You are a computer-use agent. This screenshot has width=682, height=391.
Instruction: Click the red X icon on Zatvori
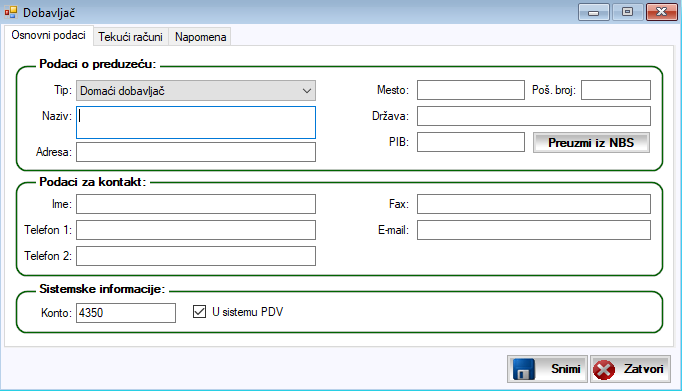pyautogui.click(x=604, y=370)
